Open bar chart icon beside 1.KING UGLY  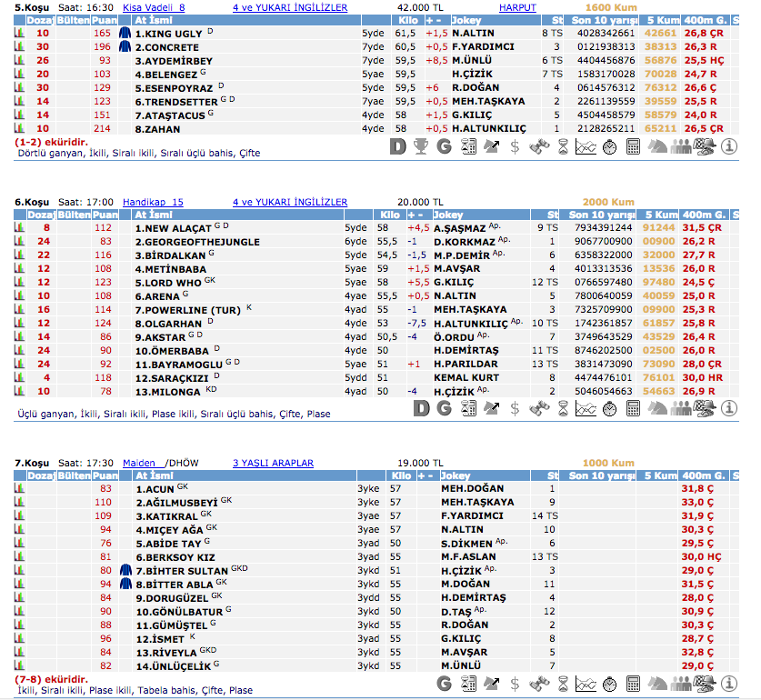pos(19,34)
